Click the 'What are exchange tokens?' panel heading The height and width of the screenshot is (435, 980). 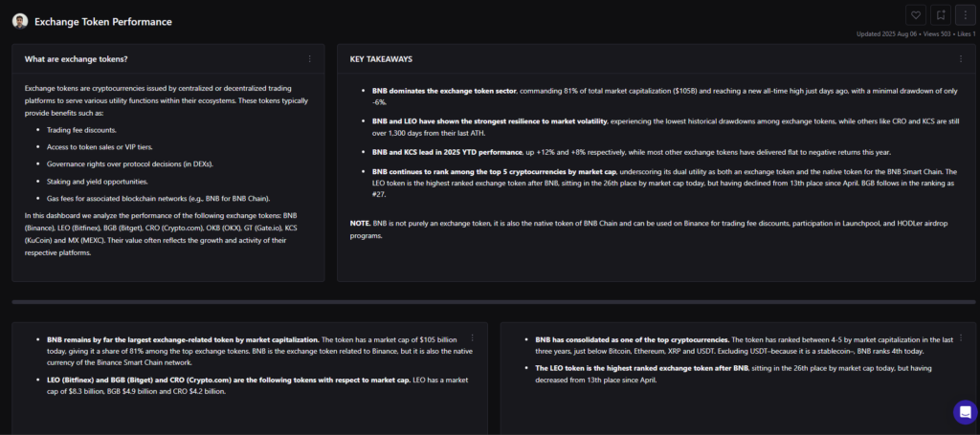point(77,59)
